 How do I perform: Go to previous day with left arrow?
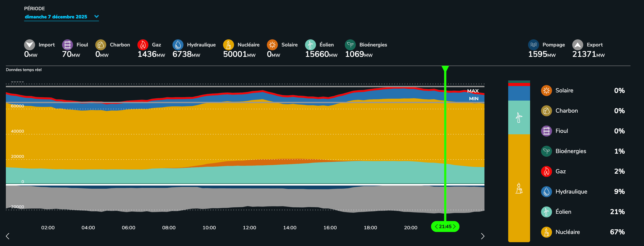pyautogui.click(x=8, y=236)
